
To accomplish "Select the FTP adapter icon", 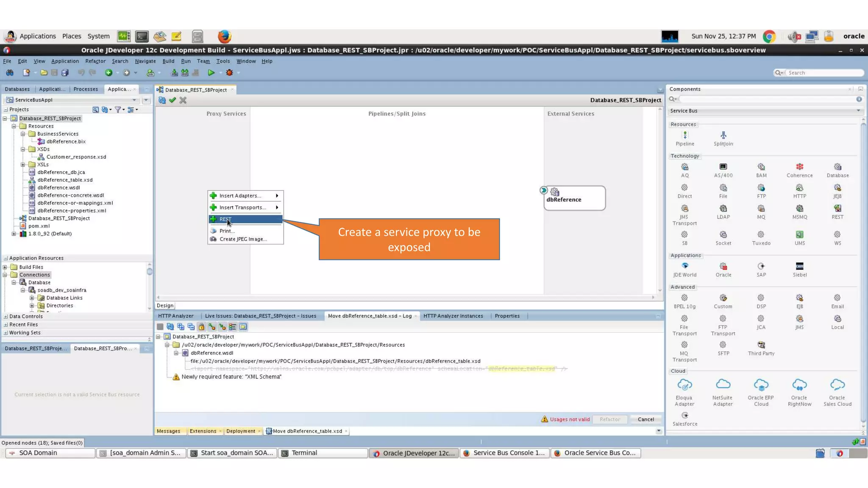I will pos(761,188).
